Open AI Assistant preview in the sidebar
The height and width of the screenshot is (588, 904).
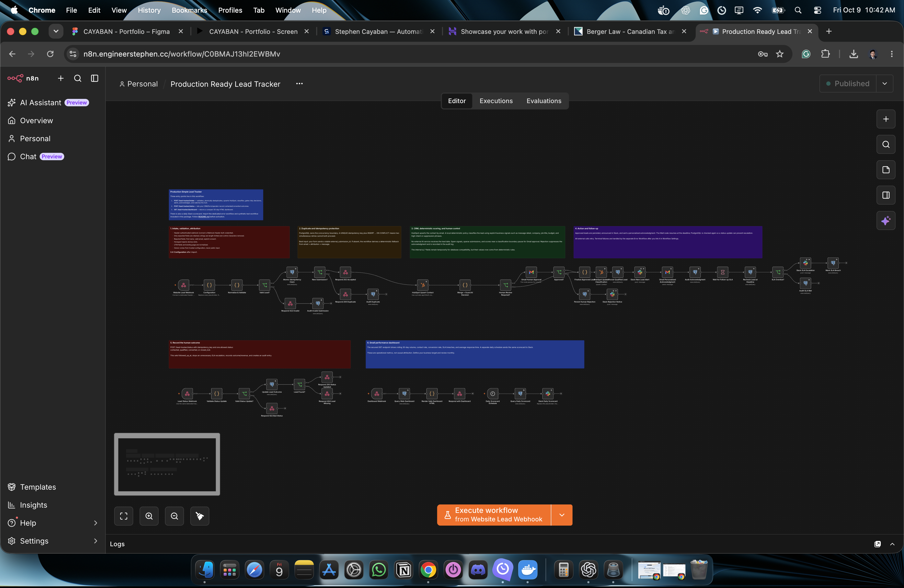pos(53,103)
